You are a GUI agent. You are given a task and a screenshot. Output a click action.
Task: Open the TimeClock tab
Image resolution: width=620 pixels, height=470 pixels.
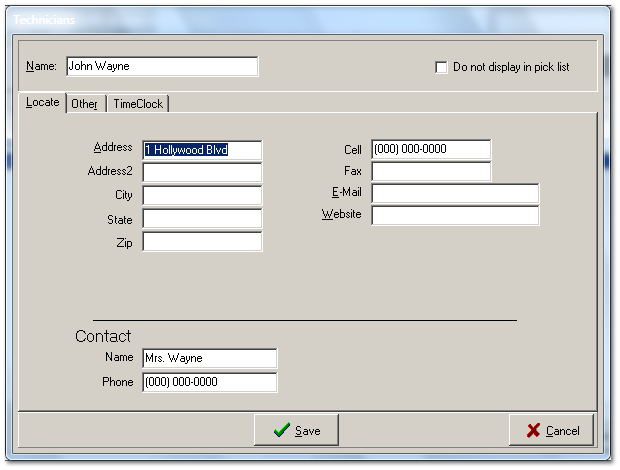[x=138, y=103]
